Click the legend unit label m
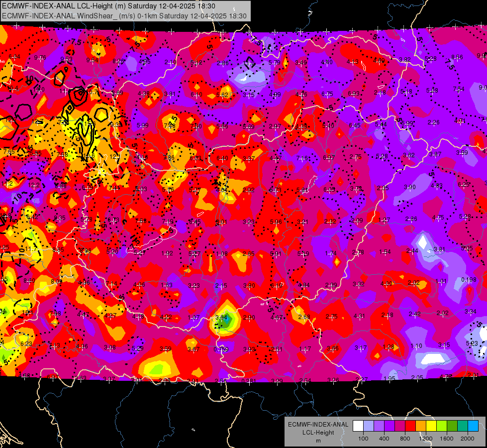The image size is (487, 448). tap(318, 441)
